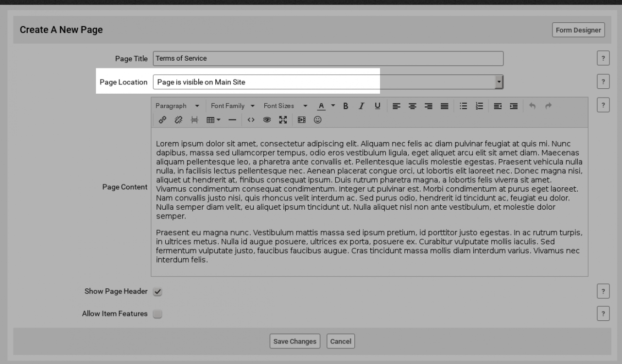The image size is (622, 364).
Task: Open the Paragraph format dropdown
Action: (x=177, y=106)
